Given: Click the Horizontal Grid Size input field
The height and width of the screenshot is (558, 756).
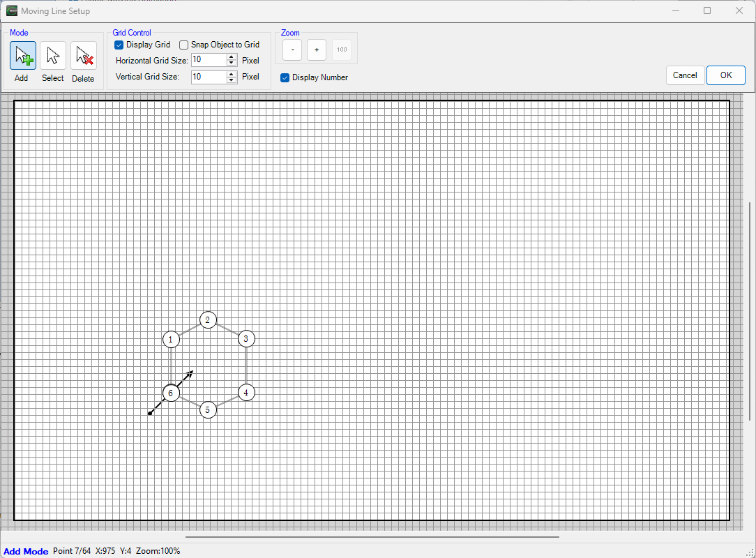Looking at the screenshot, I should click(x=209, y=60).
